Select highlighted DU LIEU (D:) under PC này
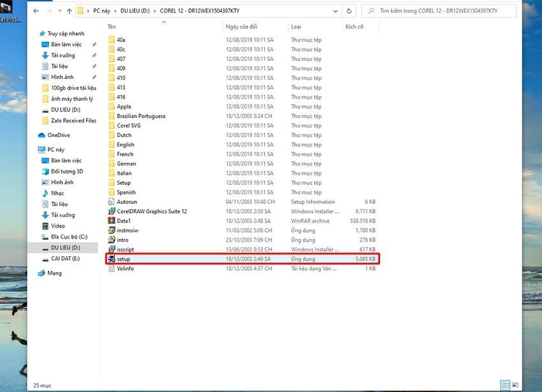This screenshot has width=542, height=392. point(62,247)
